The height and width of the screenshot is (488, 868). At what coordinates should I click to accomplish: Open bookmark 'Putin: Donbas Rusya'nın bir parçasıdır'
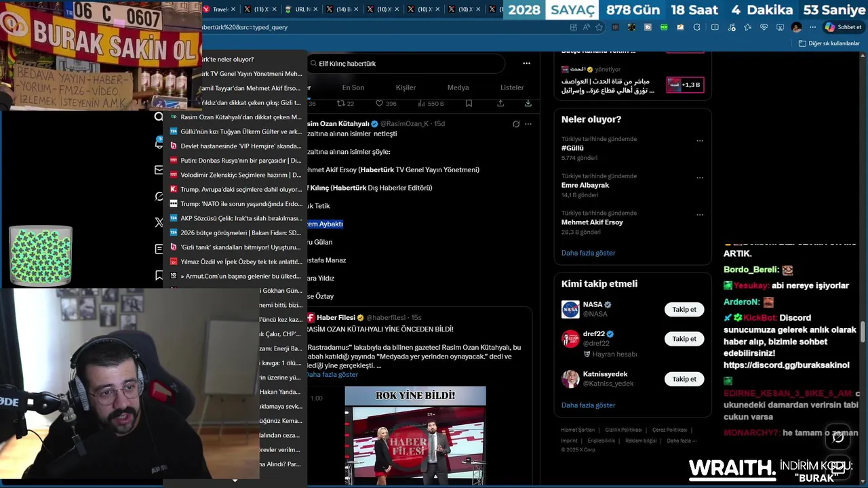(236, 161)
